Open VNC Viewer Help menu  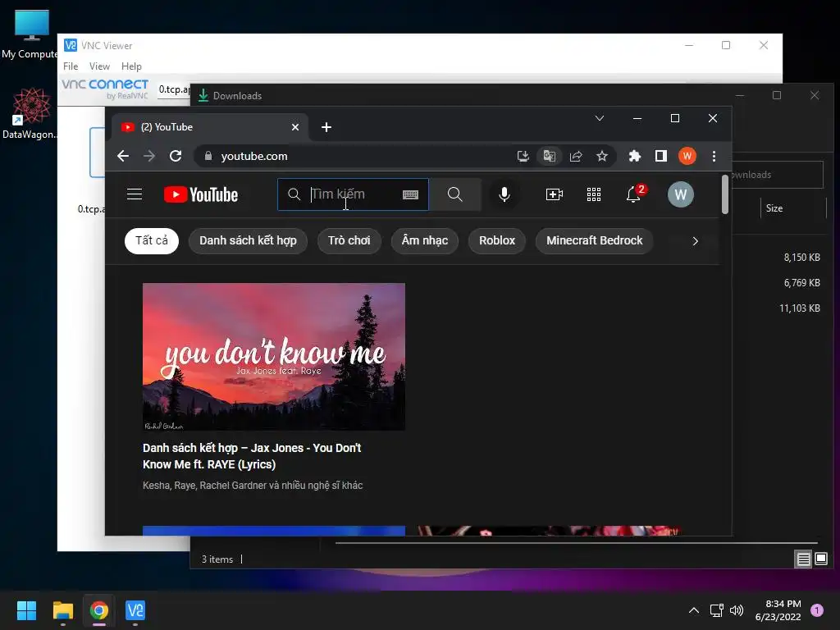(131, 66)
